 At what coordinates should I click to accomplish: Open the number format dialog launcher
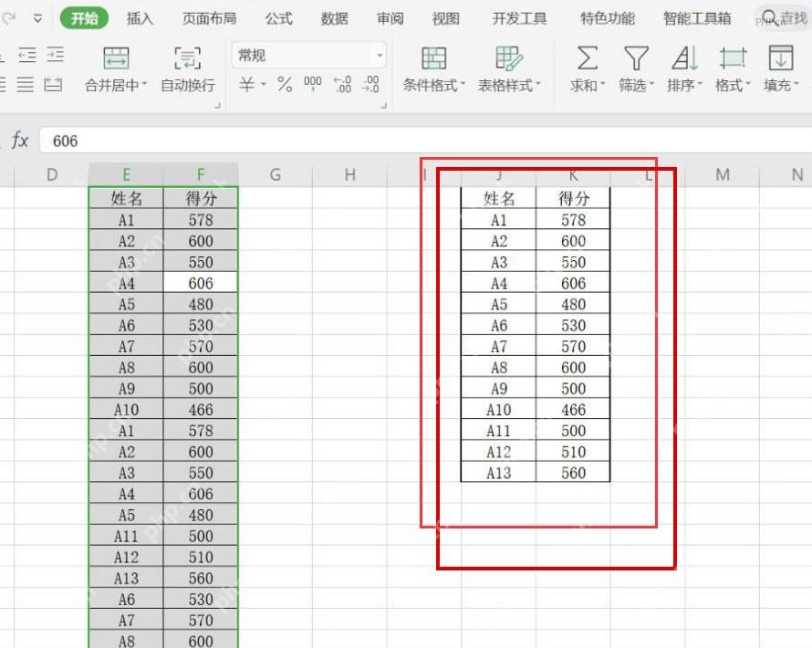pos(384,105)
